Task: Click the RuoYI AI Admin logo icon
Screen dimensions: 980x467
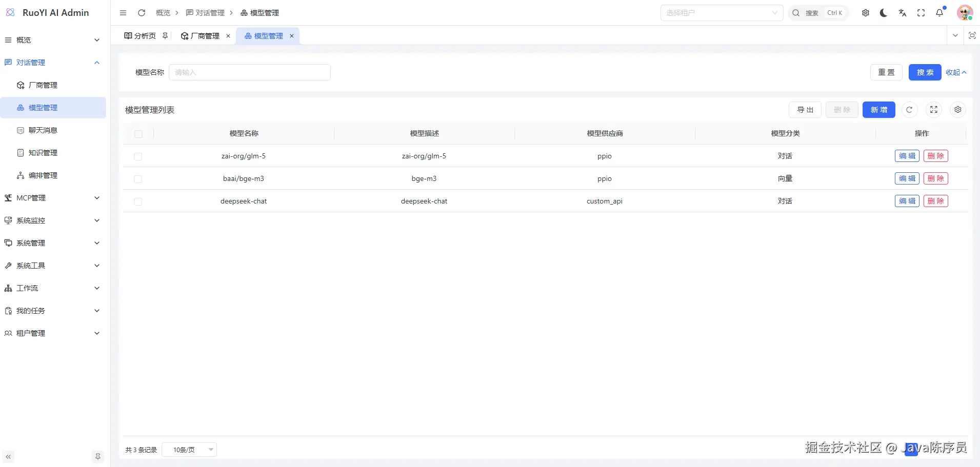Action: (x=10, y=12)
